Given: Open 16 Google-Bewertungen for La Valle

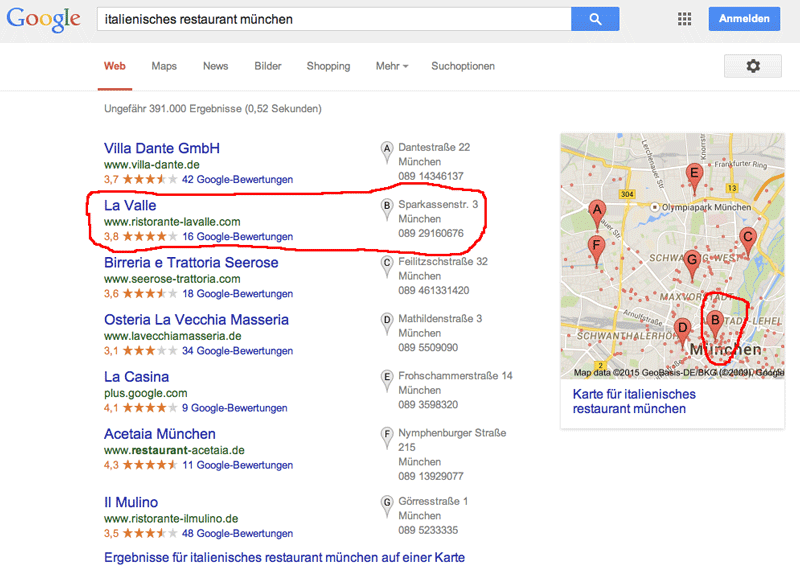Looking at the screenshot, I should (x=237, y=237).
